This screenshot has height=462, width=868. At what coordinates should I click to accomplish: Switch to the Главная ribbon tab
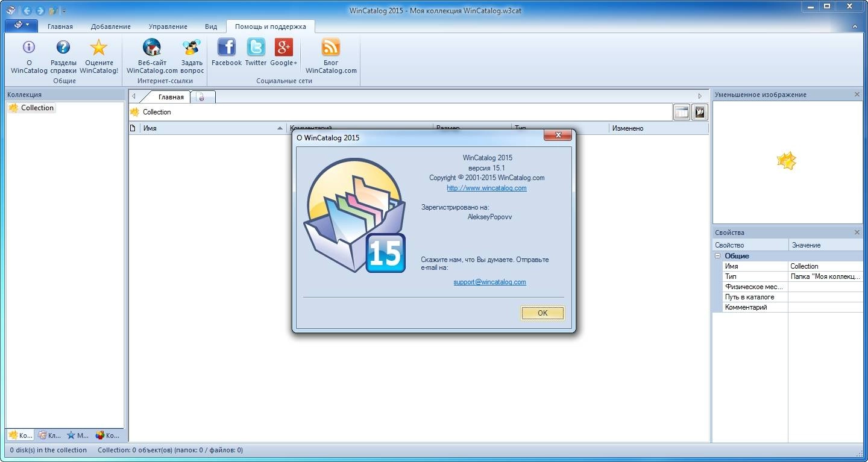pos(60,27)
